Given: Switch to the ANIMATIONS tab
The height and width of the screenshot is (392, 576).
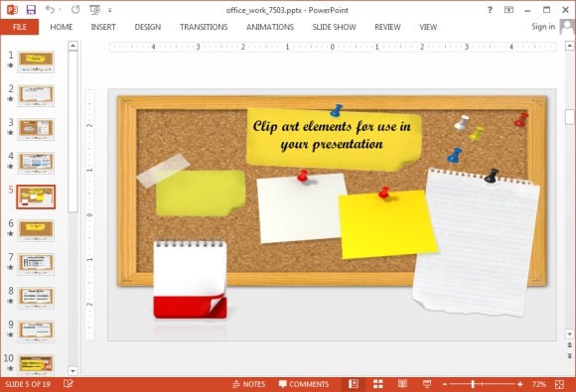Looking at the screenshot, I should [x=270, y=27].
